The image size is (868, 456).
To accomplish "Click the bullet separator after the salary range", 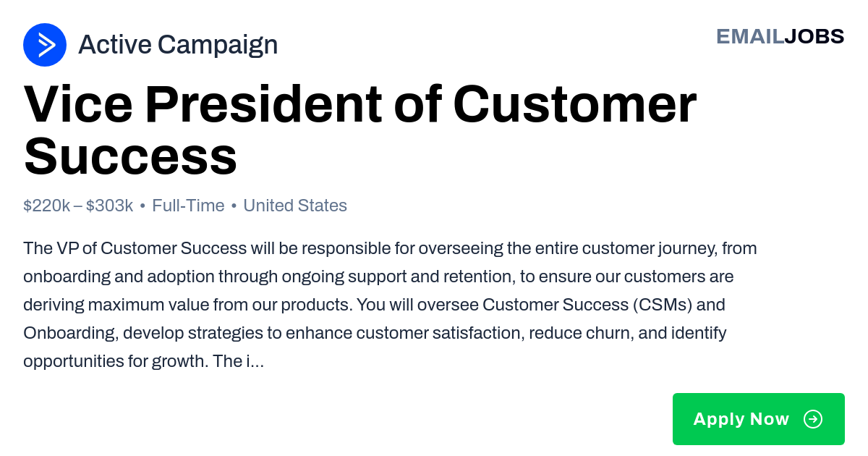I will tap(142, 206).
